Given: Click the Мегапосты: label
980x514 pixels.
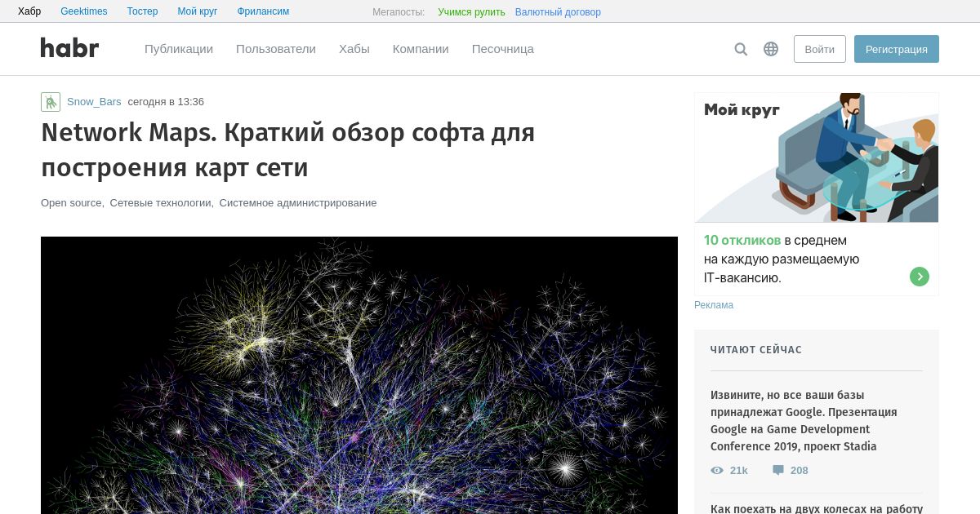Looking at the screenshot, I should (399, 12).
